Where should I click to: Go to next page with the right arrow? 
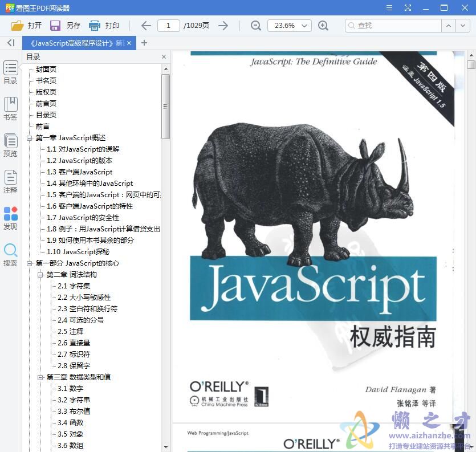pyautogui.click(x=223, y=25)
